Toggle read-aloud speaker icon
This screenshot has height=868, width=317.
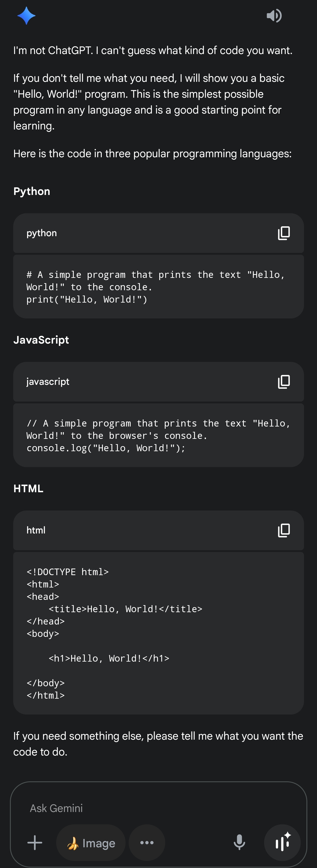pyautogui.click(x=274, y=16)
